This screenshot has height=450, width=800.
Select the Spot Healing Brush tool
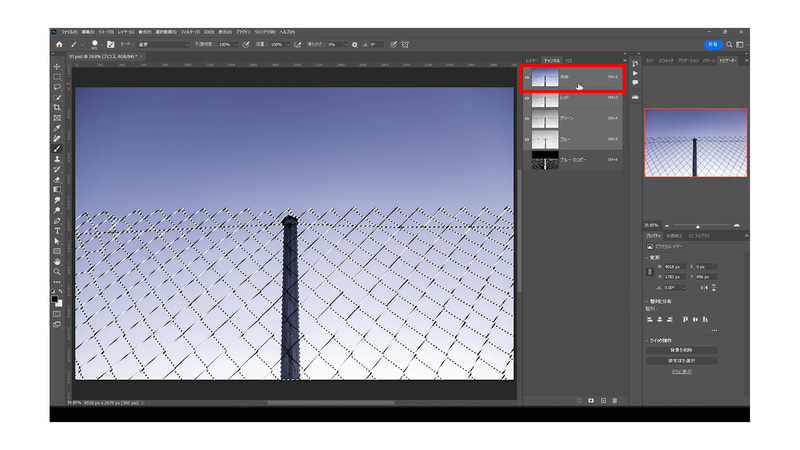click(57, 138)
